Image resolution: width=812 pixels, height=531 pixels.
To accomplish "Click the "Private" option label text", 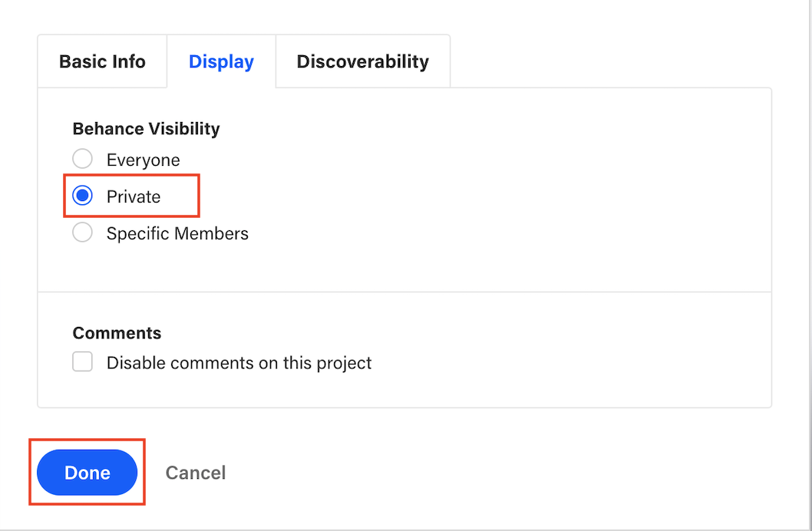I will (x=134, y=197).
